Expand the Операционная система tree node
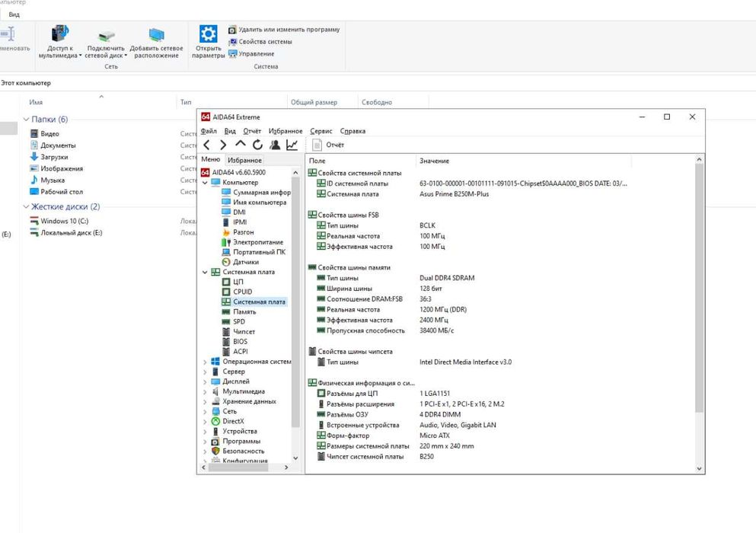 (x=205, y=362)
